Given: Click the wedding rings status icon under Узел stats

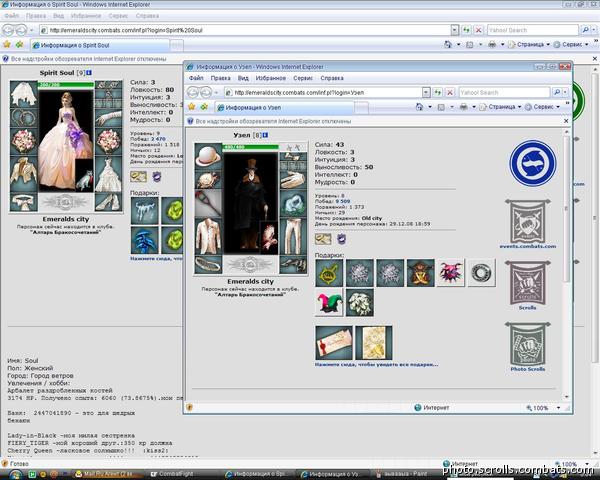Looking at the screenshot, I should point(323,239).
